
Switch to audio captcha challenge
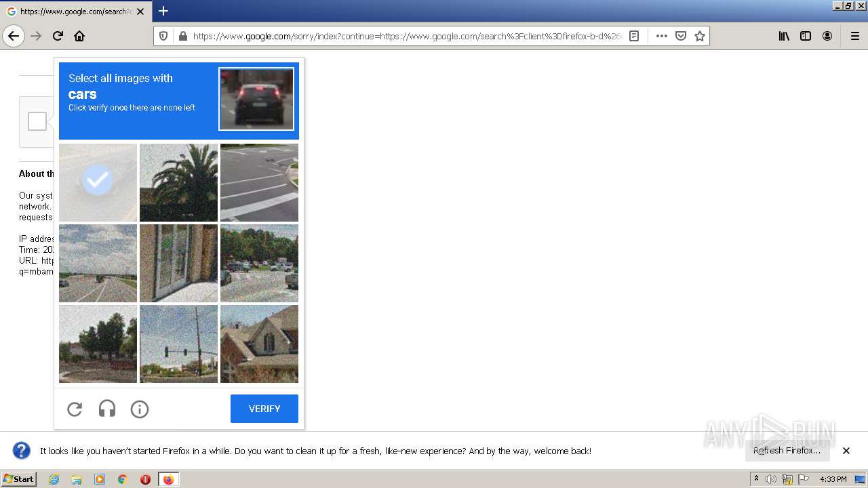coord(107,409)
